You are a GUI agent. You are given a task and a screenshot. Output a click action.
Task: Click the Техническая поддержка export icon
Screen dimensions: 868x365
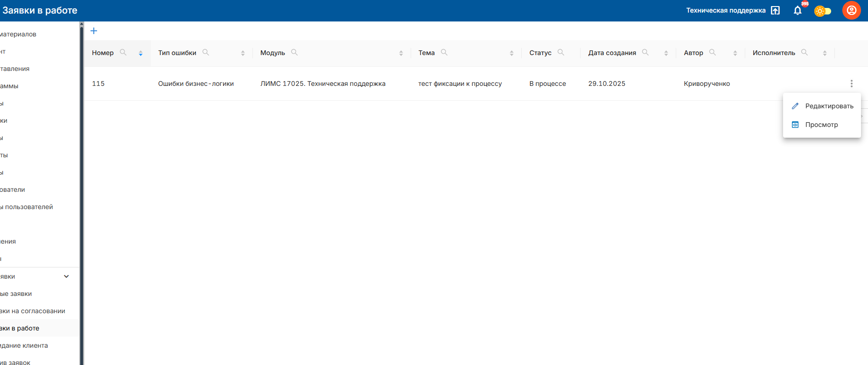(775, 10)
